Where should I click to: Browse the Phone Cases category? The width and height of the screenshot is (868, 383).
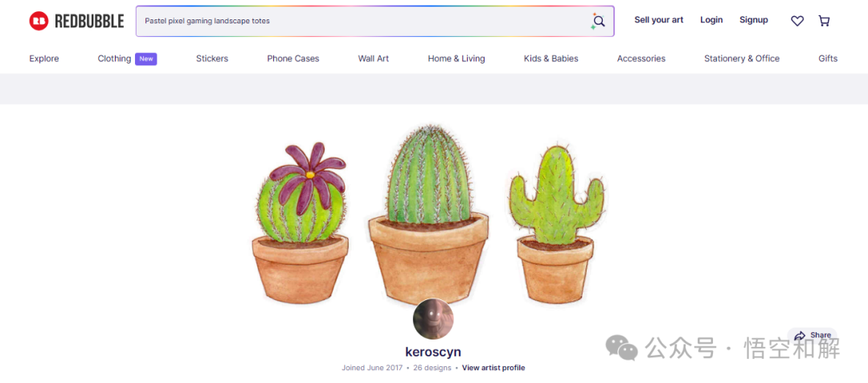point(293,59)
